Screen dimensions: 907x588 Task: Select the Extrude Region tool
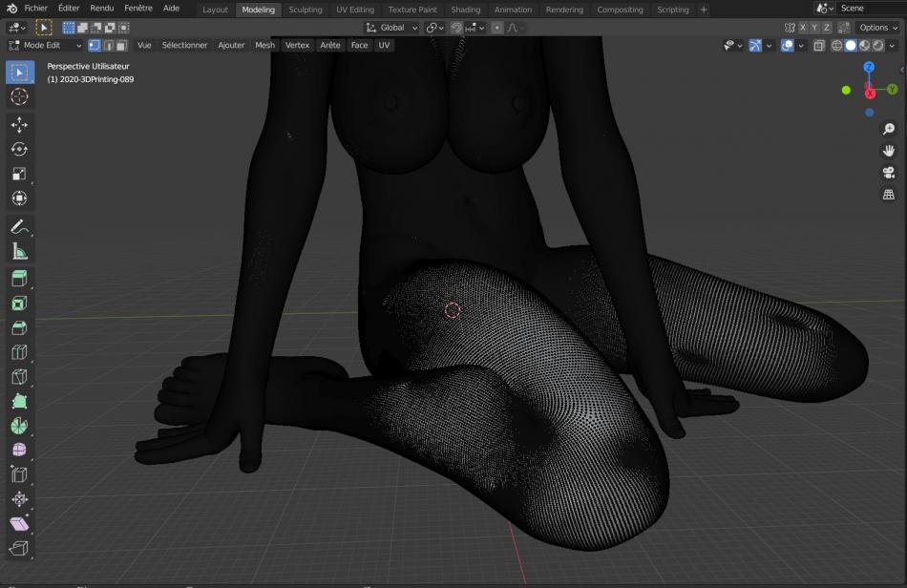[x=19, y=279]
